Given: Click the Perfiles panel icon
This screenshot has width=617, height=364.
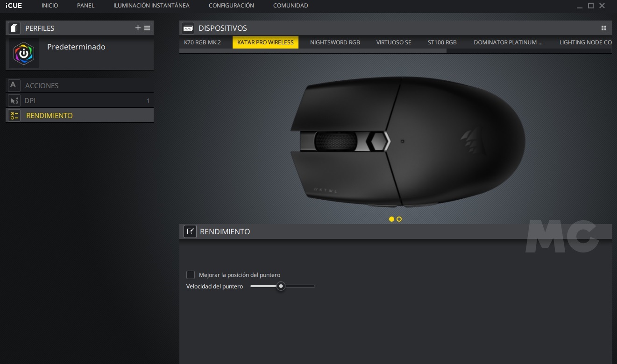Looking at the screenshot, I should [x=14, y=28].
